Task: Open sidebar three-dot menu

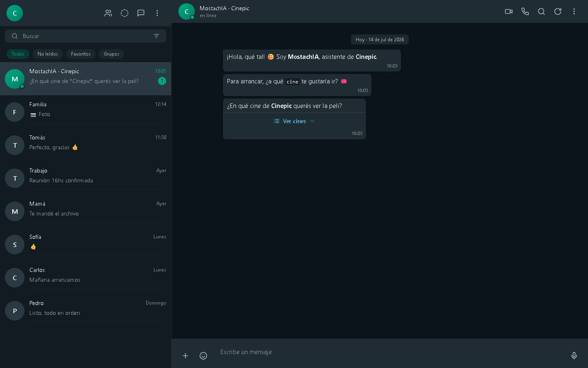Action: (157, 13)
